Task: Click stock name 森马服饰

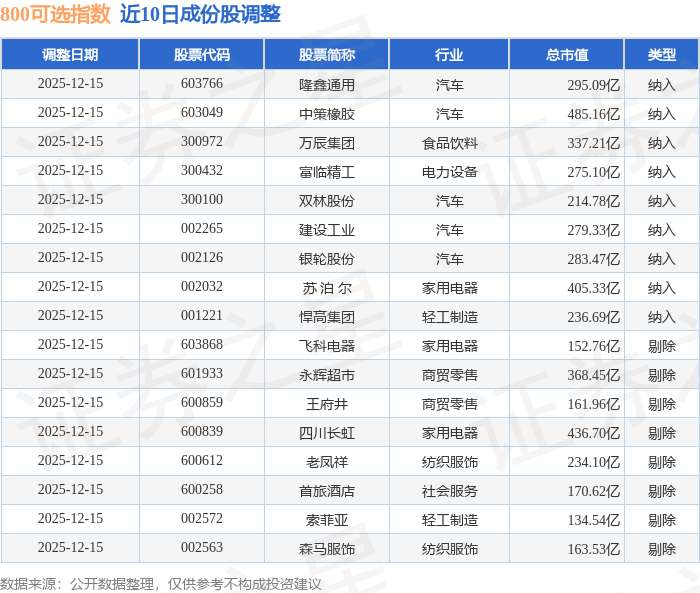Action: tap(327, 549)
